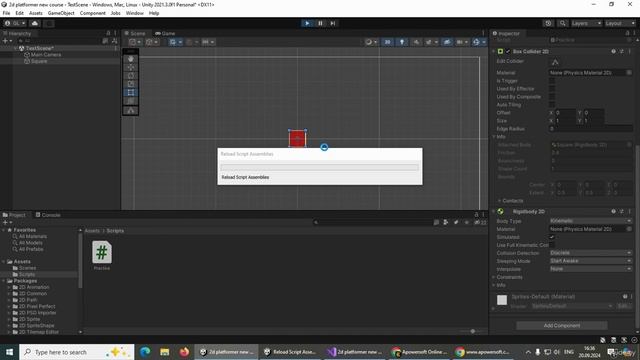Toggle the Inspector lock icon

627,33
